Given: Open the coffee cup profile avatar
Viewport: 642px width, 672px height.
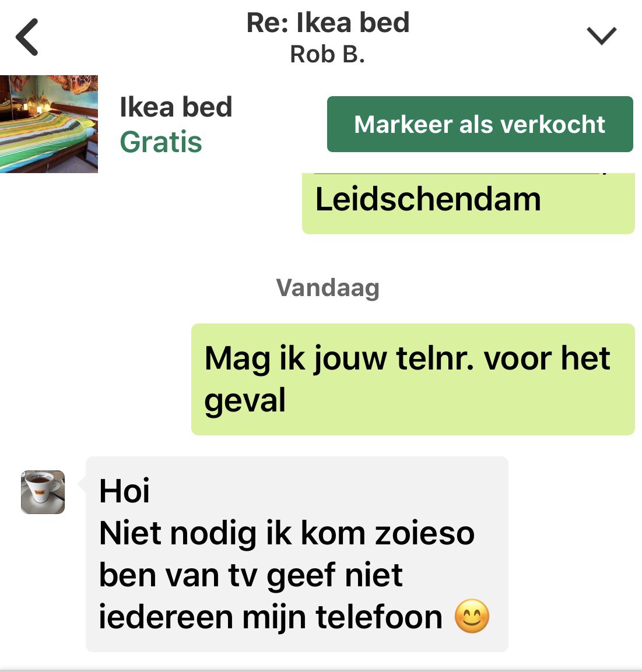Looking at the screenshot, I should coord(43,492).
